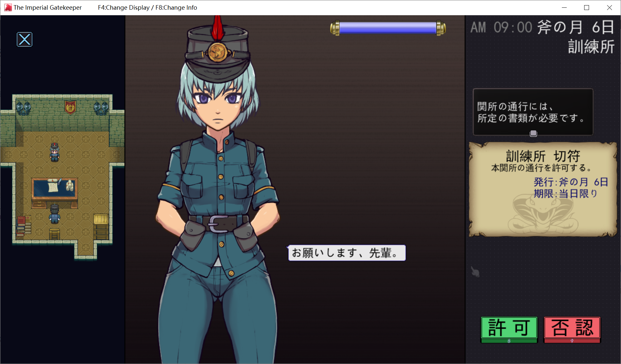Click the dialog text 関所の通行には
Image resolution: width=621 pixels, height=364 pixels.
click(515, 106)
